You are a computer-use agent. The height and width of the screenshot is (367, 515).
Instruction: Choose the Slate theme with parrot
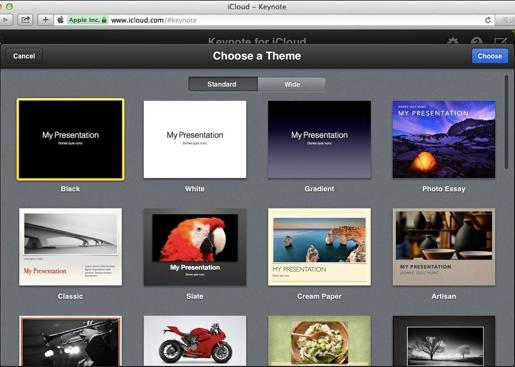pyautogui.click(x=195, y=247)
